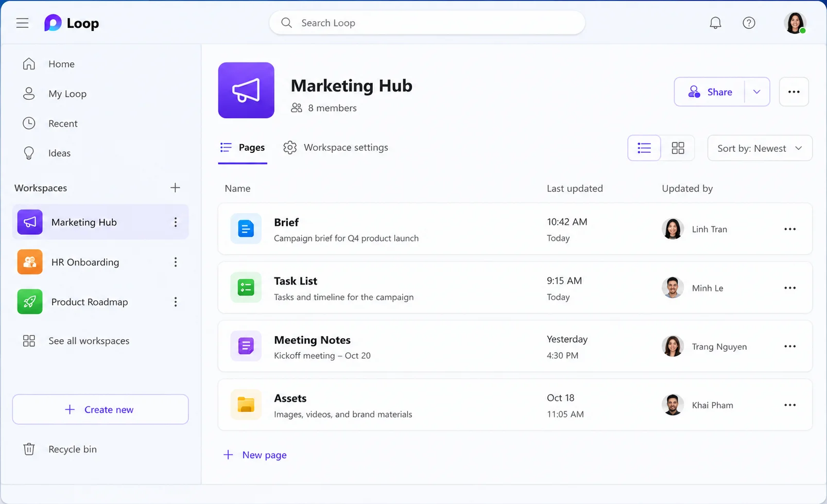Viewport: 827px width, 504px height.
Task: Click the Marketing Hub megaphone header icon
Action: 246,90
